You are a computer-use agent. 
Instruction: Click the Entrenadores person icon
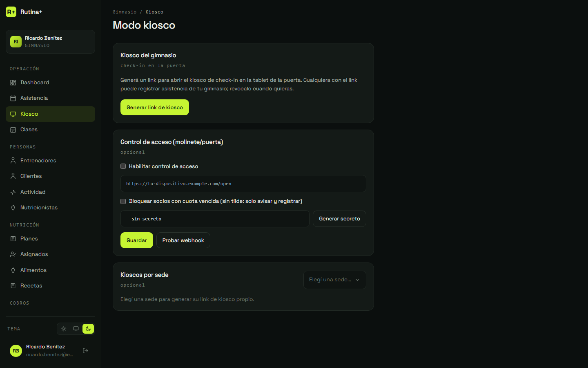(13, 161)
